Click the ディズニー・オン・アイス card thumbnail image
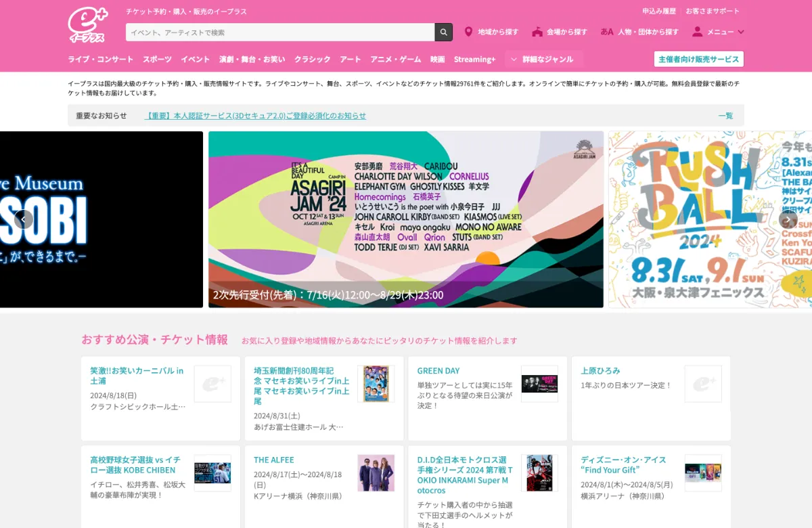 [703, 472]
